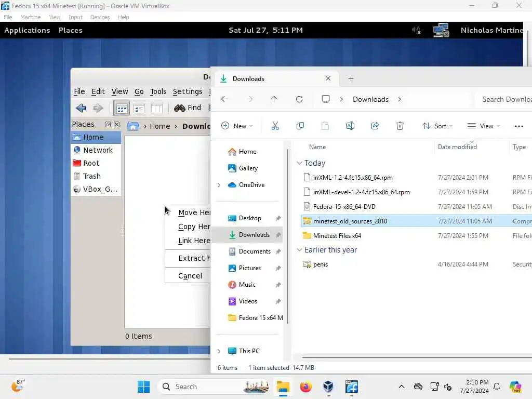The height and width of the screenshot is (399, 532).
Task: Click File Explorer icon on taskbar
Action: 283,387
